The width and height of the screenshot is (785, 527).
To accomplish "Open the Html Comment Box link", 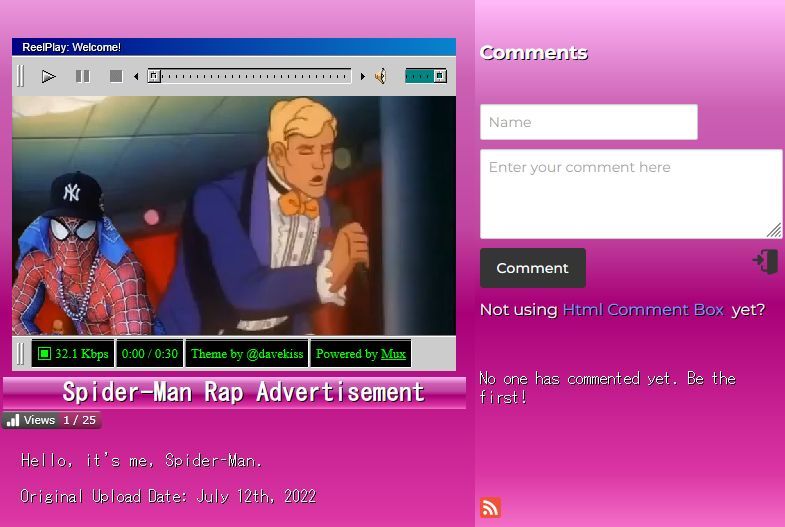I will point(643,310).
